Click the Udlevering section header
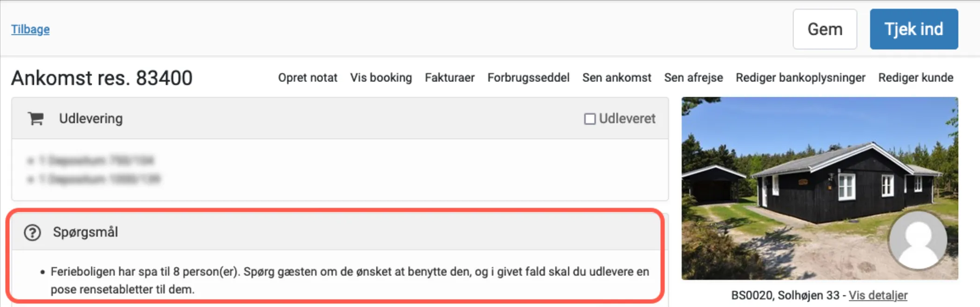This screenshot has height=307, width=980. coord(90,119)
